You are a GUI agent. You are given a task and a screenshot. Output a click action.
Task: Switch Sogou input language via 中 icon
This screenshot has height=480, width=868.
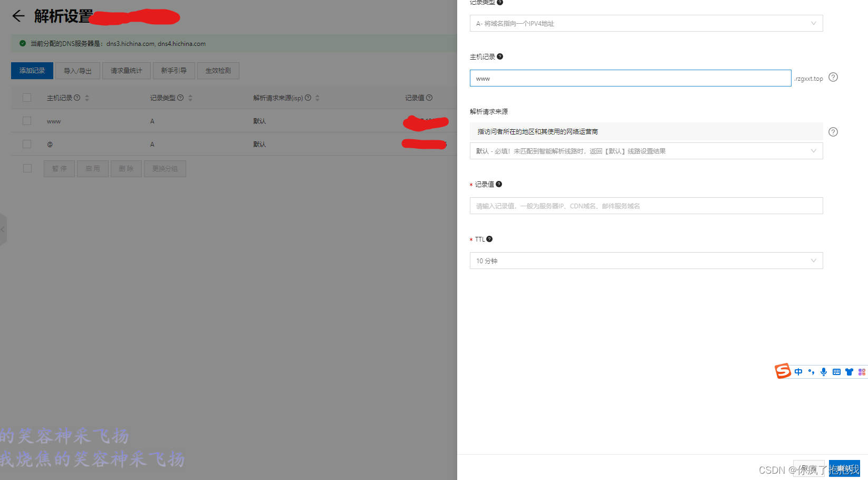pyautogui.click(x=798, y=372)
